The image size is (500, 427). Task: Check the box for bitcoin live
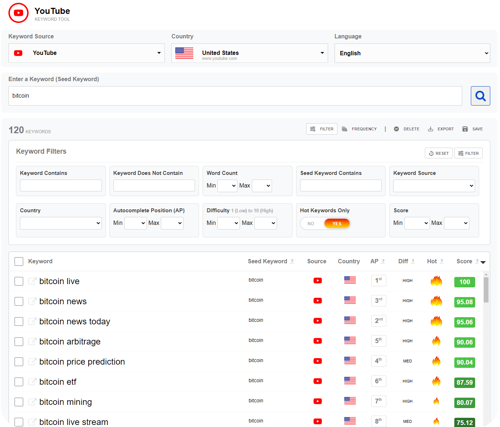[19, 281]
